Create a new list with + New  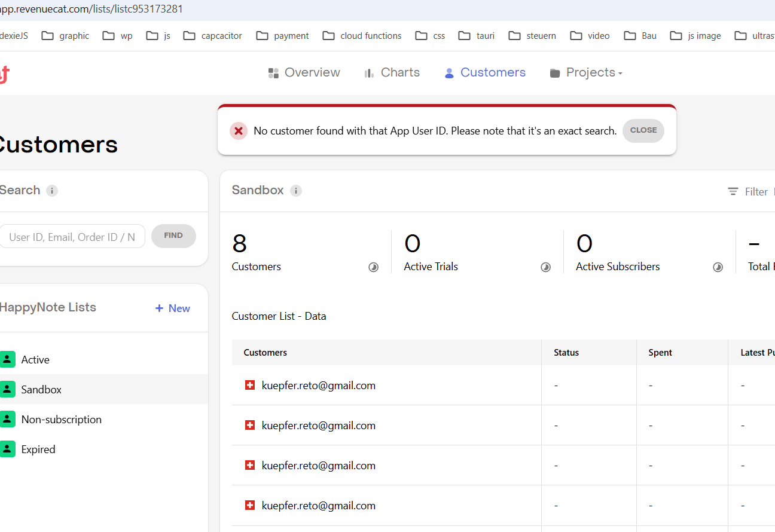(172, 308)
